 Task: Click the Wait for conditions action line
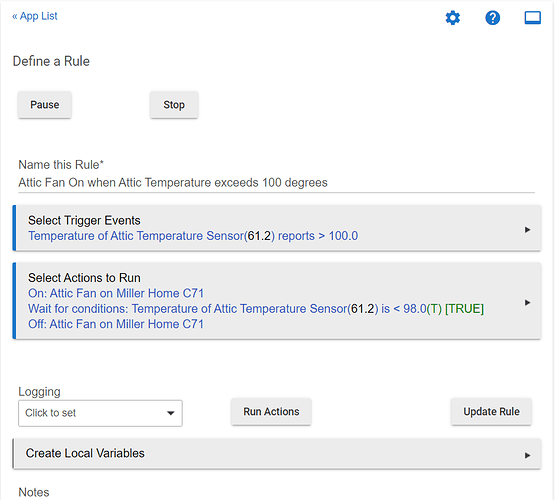coord(256,309)
